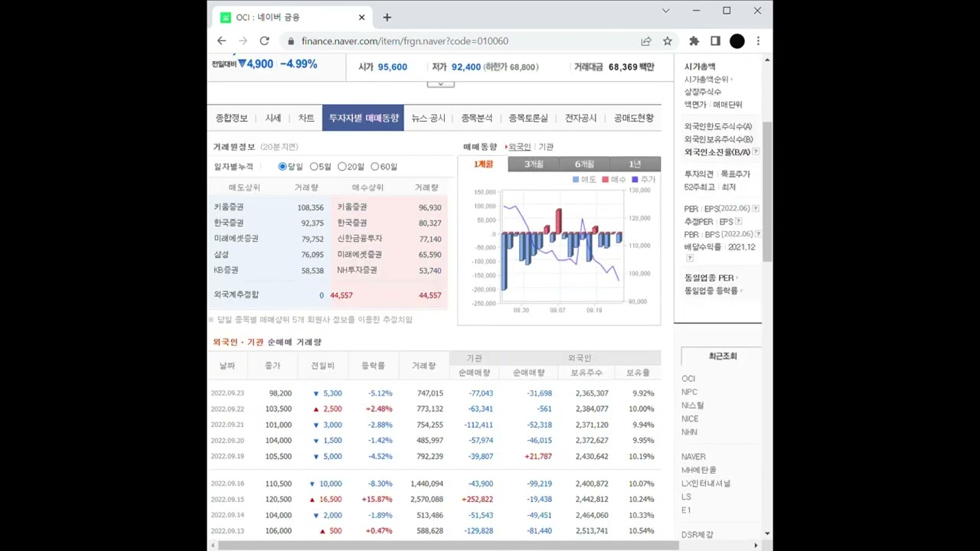Click the red 매수 legend swatch
This screenshot has width=980, height=551.
(605, 180)
